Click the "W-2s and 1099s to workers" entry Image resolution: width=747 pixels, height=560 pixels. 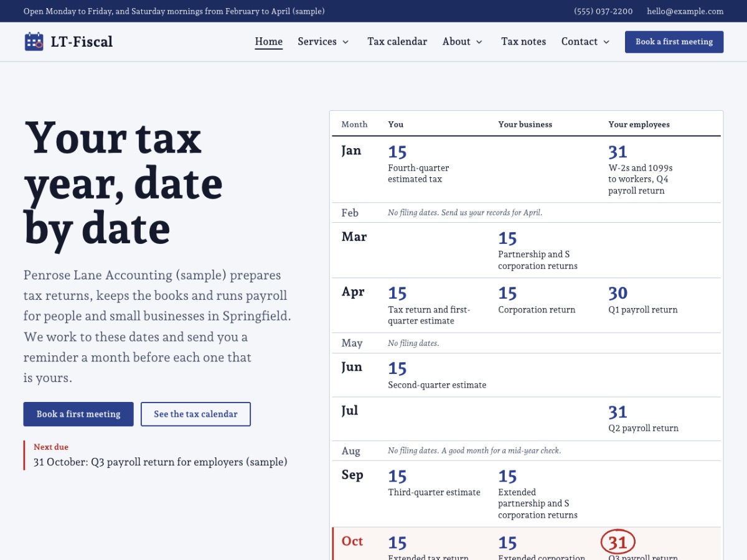(641, 179)
